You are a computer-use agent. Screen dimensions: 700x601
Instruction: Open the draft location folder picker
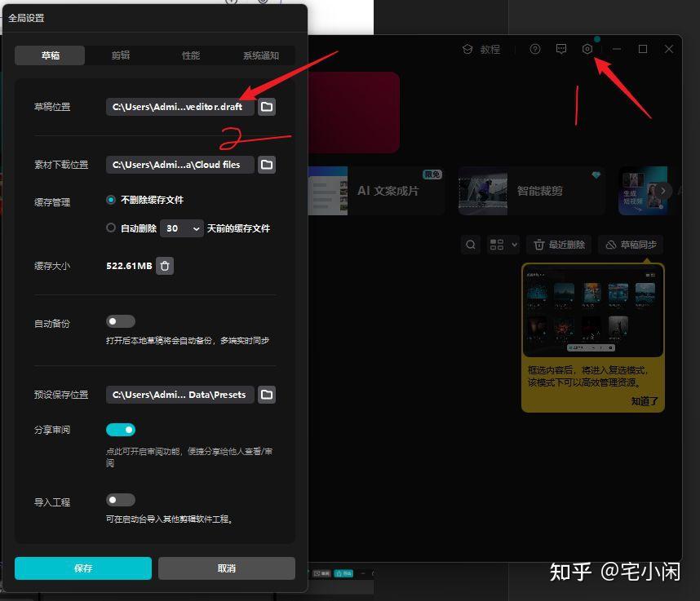pyautogui.click(x=267, y=106)
